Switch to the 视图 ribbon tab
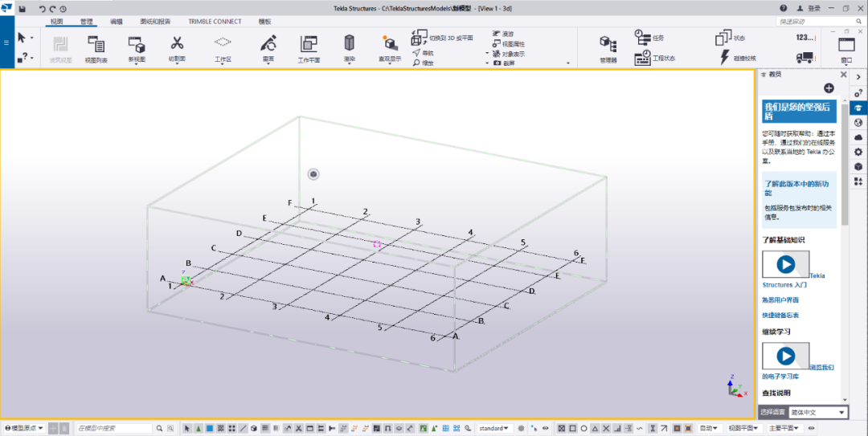868x436 pixels. click(56, 22)
